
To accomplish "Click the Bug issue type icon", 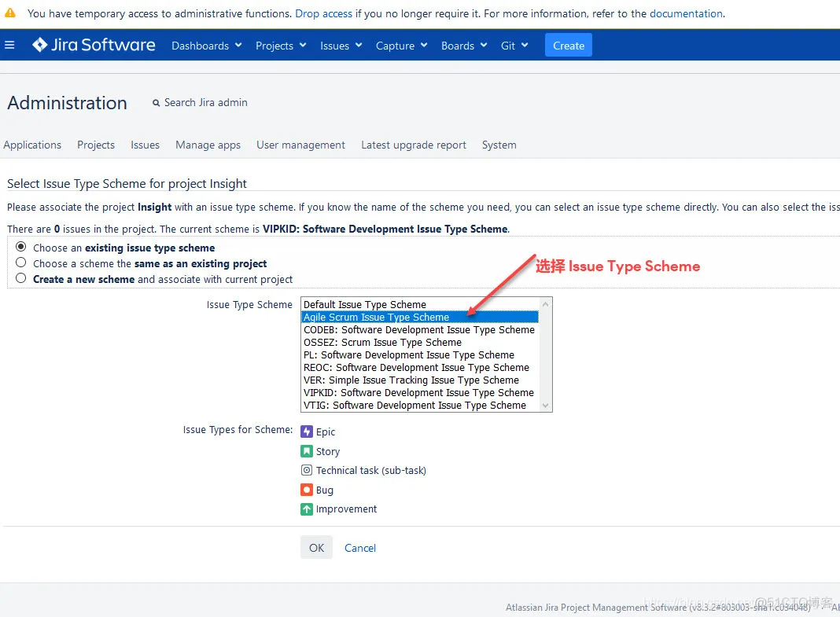I will tap(307, 490).
